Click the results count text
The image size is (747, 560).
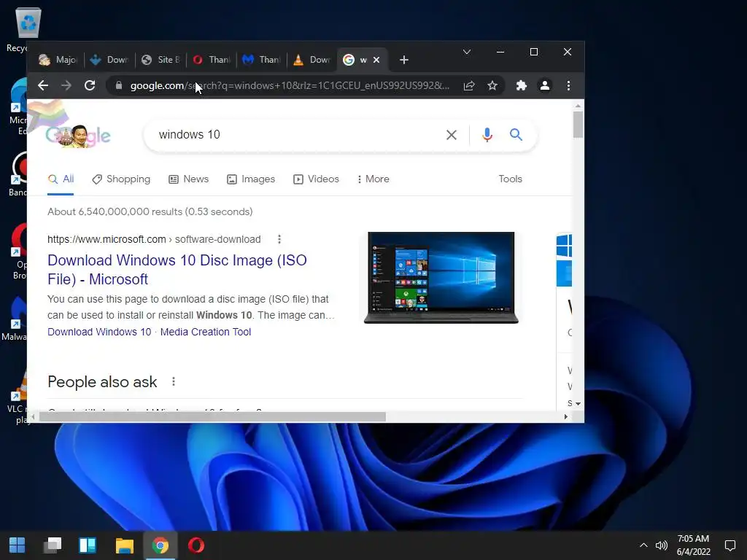click(x=150, y=211)
